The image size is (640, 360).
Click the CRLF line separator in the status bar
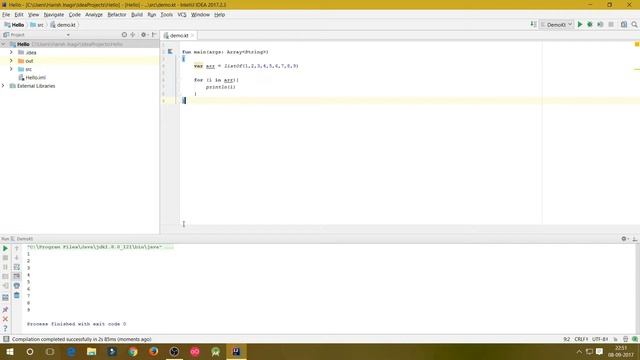pos(581,339)
